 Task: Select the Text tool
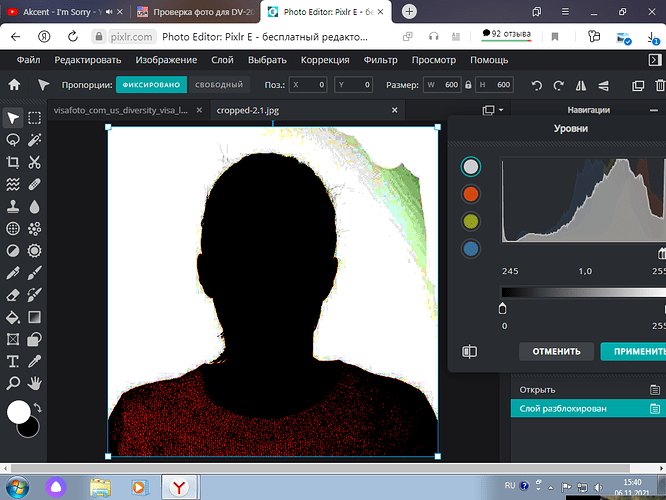[13, 362]
